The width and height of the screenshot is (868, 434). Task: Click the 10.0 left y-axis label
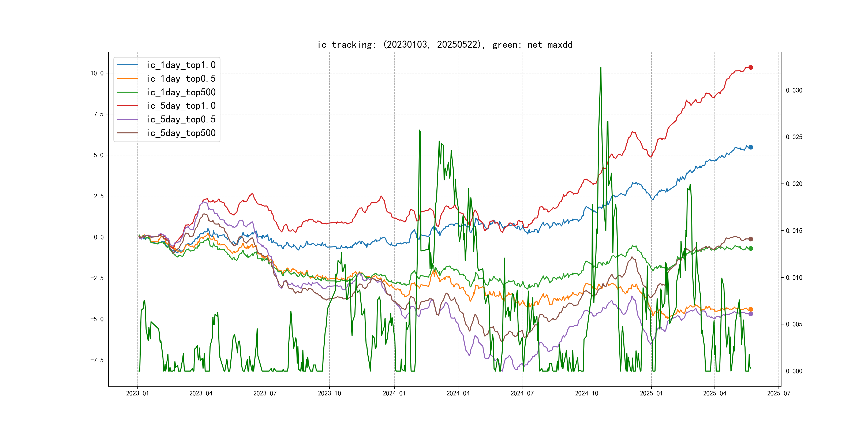pyautogui.click(x=97, y=73)
